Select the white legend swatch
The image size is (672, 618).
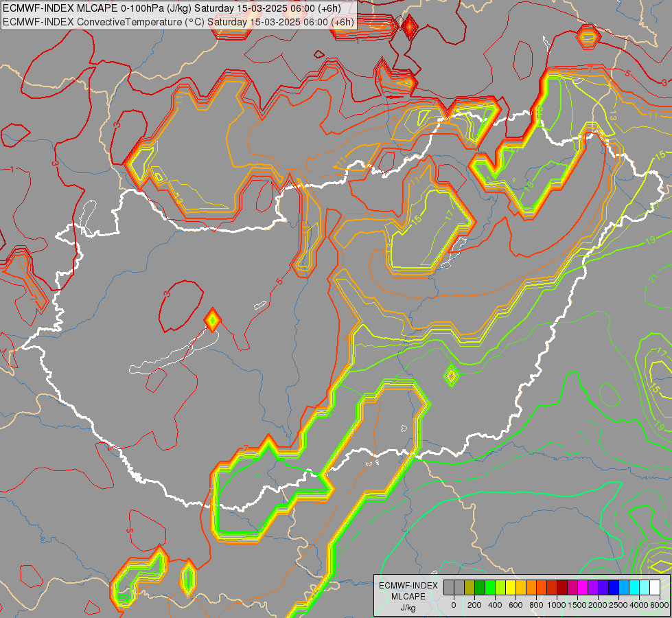[x=656, y=587]
